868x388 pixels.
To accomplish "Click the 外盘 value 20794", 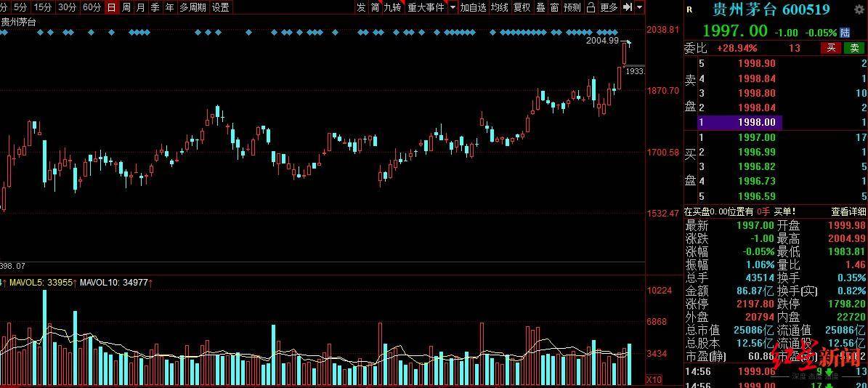I will [758, 317].
